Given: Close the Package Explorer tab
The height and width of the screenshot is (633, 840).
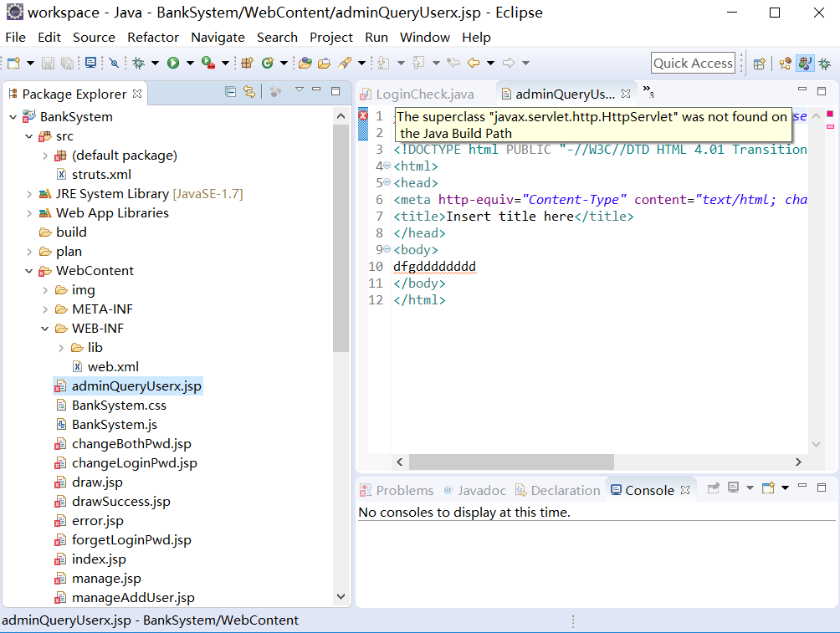Looking at the screenshot, I should (137, 94).
